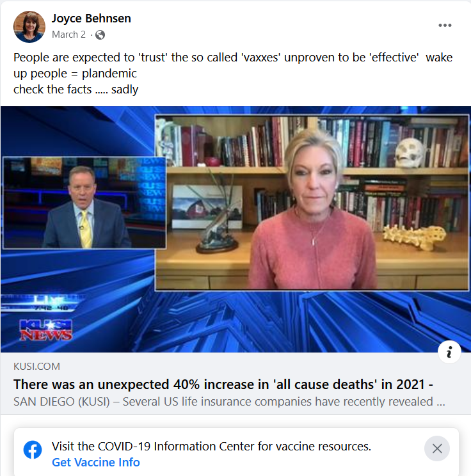Click the news anchor inset thumbnail

[x=84, y=202]
